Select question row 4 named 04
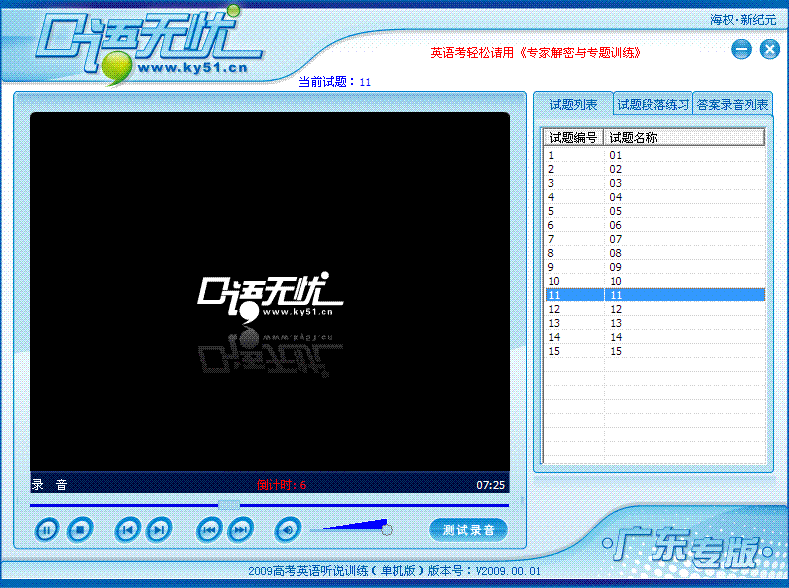 coord(655,197)
